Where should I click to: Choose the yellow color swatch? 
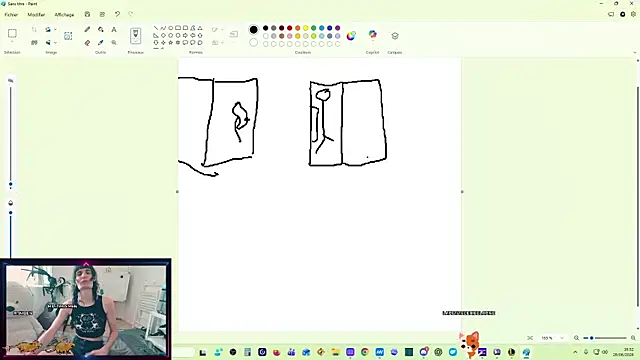(305, 28)
